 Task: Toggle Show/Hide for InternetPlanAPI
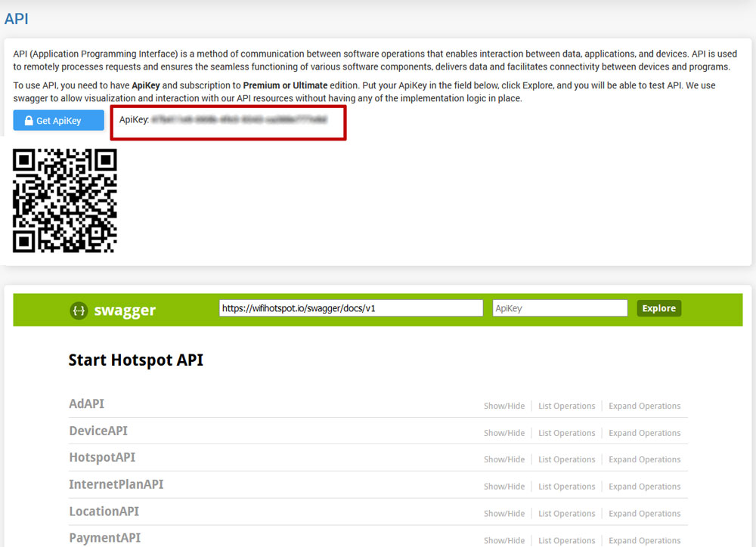504,487
